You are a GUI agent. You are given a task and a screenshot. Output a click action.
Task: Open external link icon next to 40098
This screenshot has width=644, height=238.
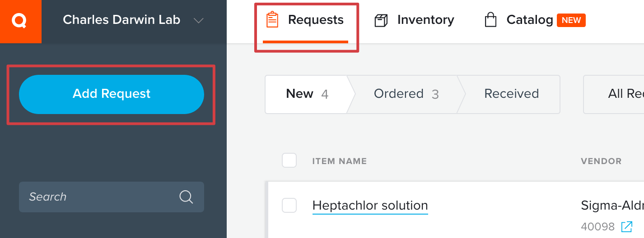(627, 226)
